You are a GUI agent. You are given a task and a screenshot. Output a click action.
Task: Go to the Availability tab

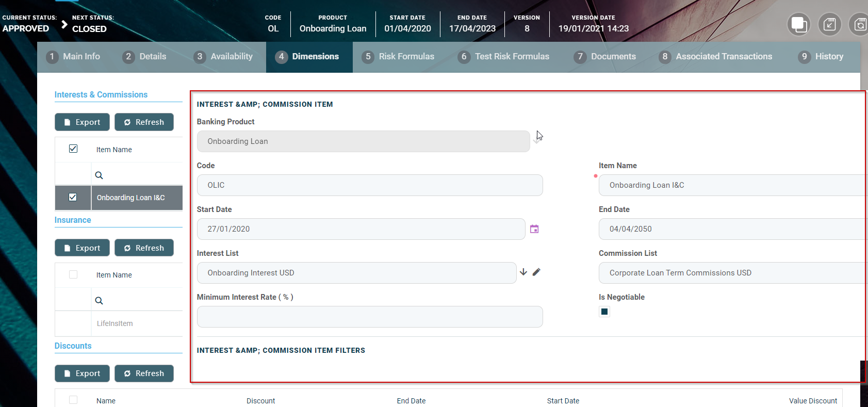click(x=224, y=57)
